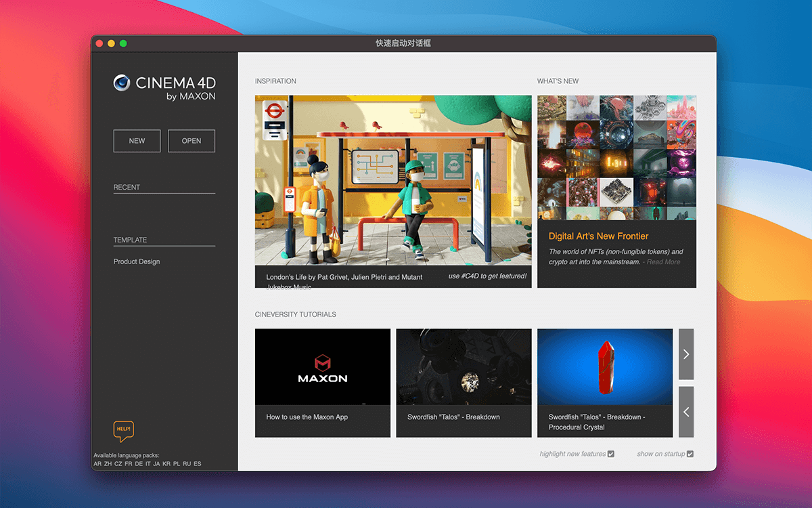Select the JA language pack
Image resolution: width=812 pixels, height=508 pixels.
(x=156, y=464)
